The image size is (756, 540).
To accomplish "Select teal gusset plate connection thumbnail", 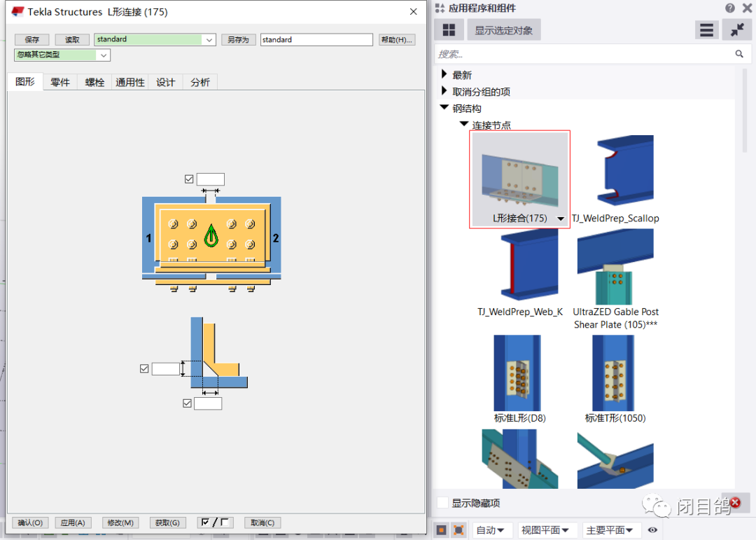I will [519, 459].
